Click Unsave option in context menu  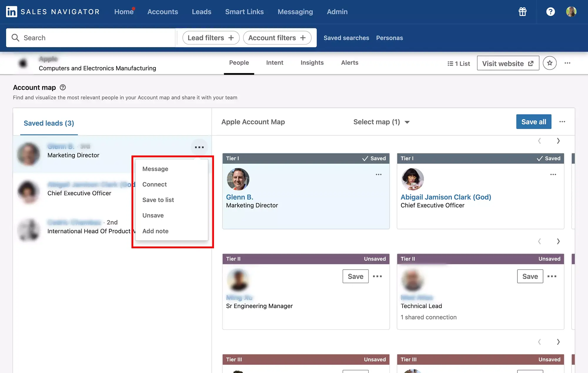click(153, 215)
